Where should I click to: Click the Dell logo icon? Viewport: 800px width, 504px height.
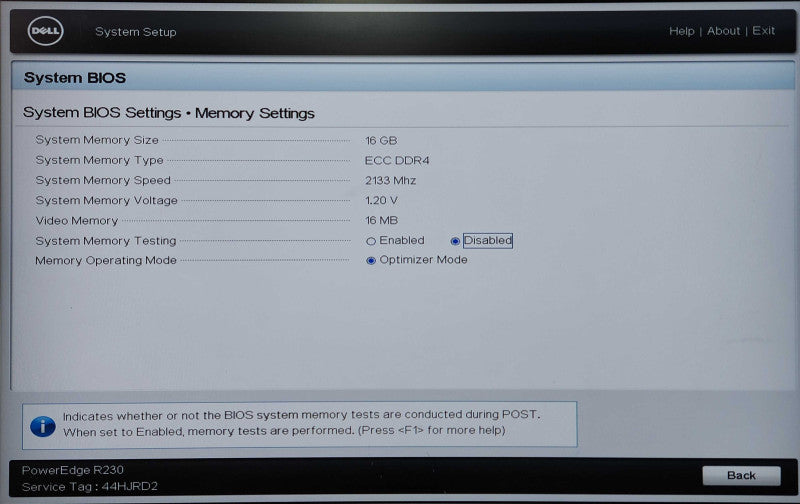(x=45, y=31)
